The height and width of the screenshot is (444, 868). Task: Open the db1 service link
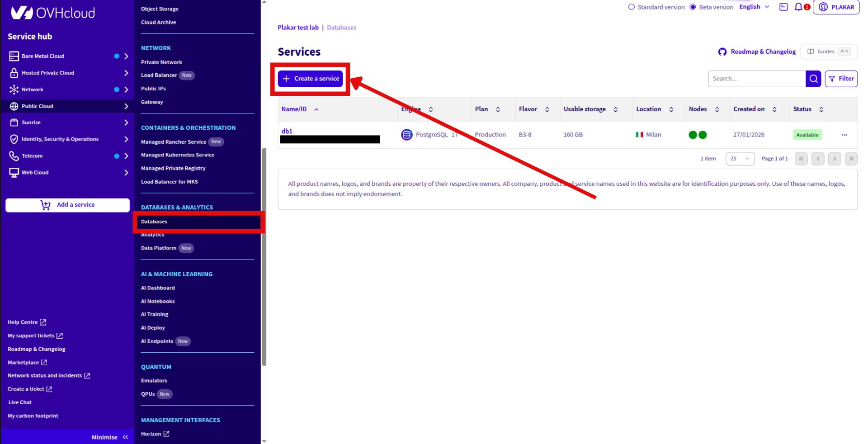(x=287, y=131)
